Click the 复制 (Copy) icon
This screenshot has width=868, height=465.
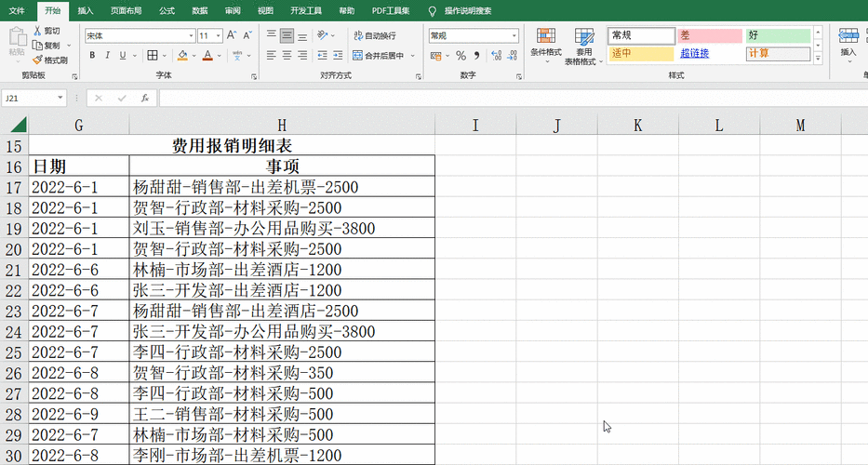[x=37, y=46]
